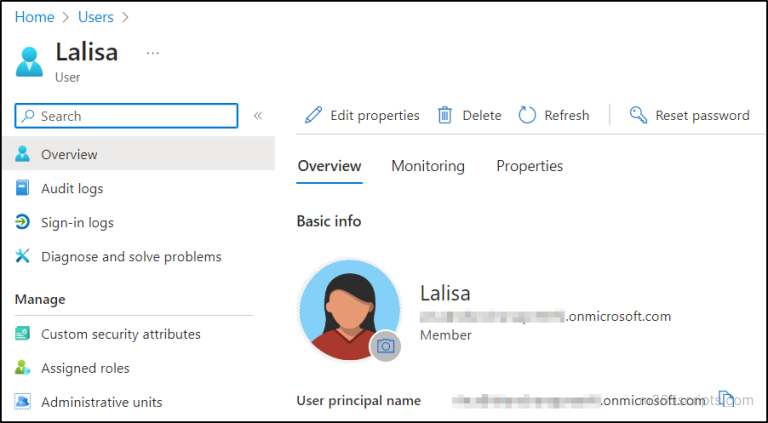Open Assigned roles in the Manage section
768x423 pixels.
[85, 368]
